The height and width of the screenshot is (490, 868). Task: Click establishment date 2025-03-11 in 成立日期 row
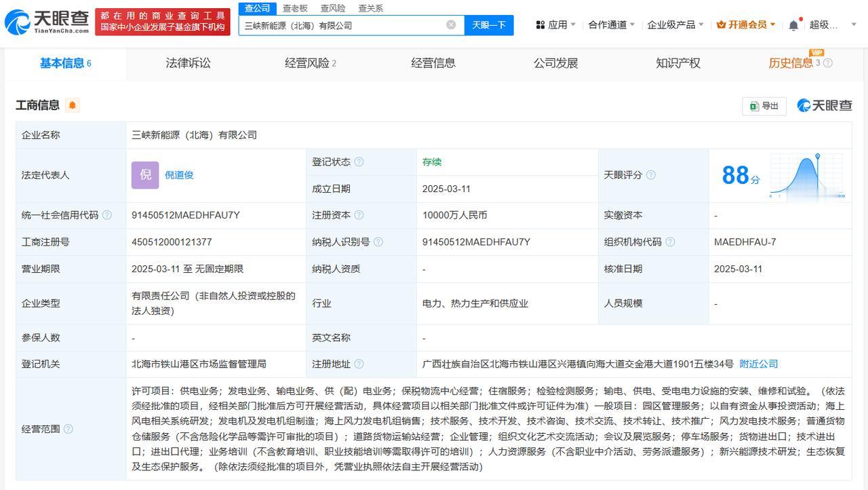point(446,189)
